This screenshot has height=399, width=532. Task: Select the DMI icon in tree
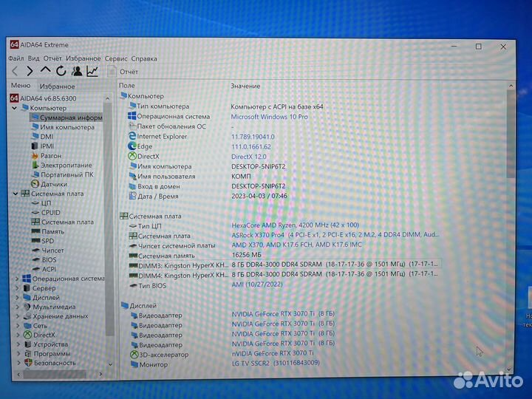(x=35, y=137)
